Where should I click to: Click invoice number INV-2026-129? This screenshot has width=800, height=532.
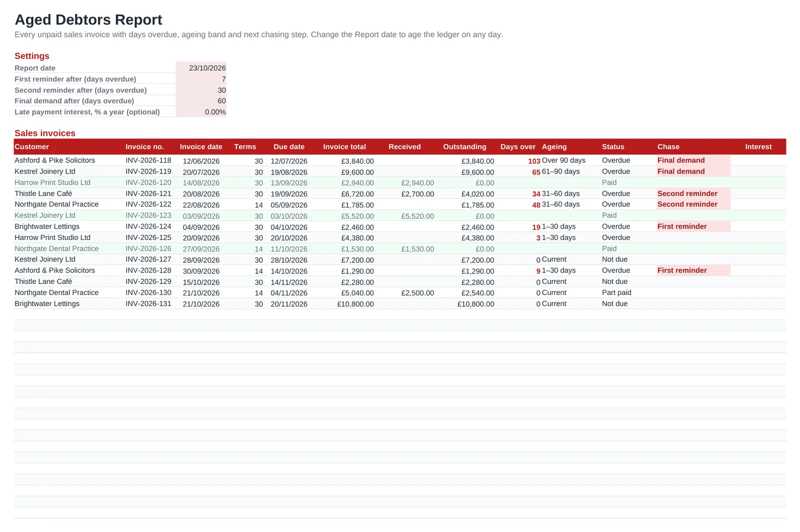tap(148, 281)
